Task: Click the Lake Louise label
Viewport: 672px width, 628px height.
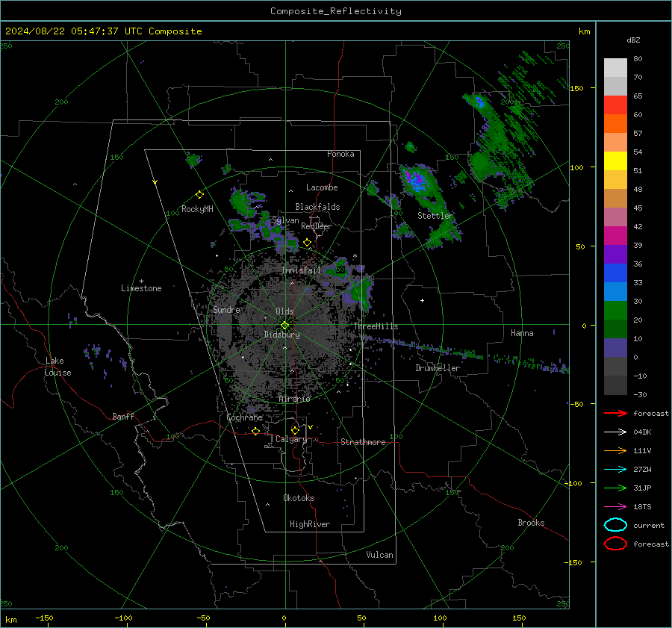Action: 58,367
